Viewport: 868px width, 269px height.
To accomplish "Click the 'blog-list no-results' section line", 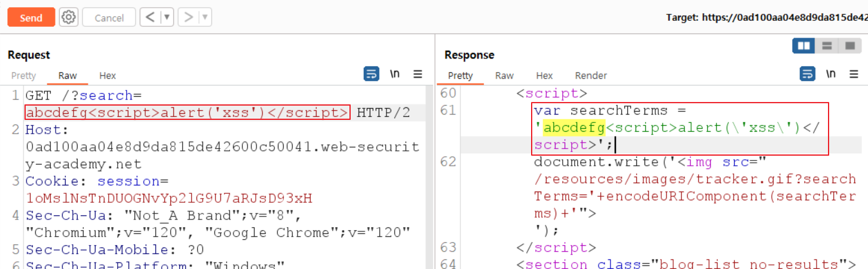I will click(x=686, y=264).
